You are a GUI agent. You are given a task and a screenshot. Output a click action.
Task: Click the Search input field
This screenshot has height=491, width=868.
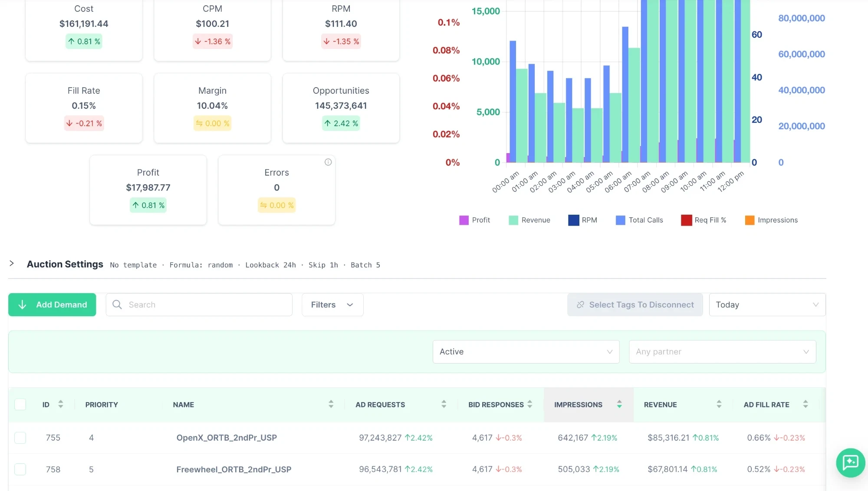click(199, 305)
